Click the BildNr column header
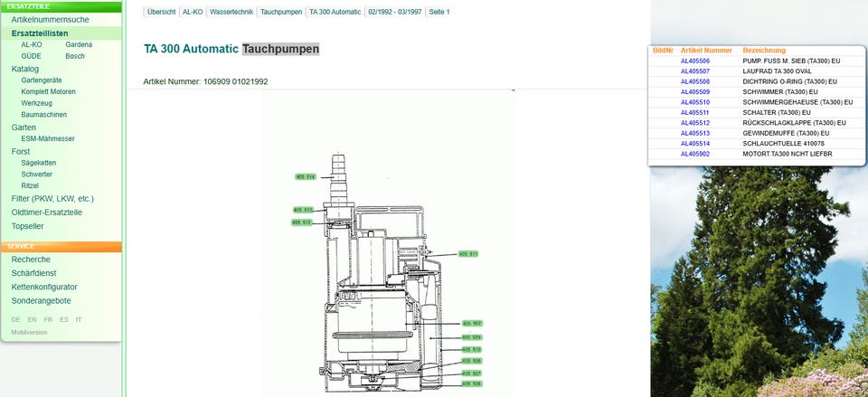 (663, 51)
